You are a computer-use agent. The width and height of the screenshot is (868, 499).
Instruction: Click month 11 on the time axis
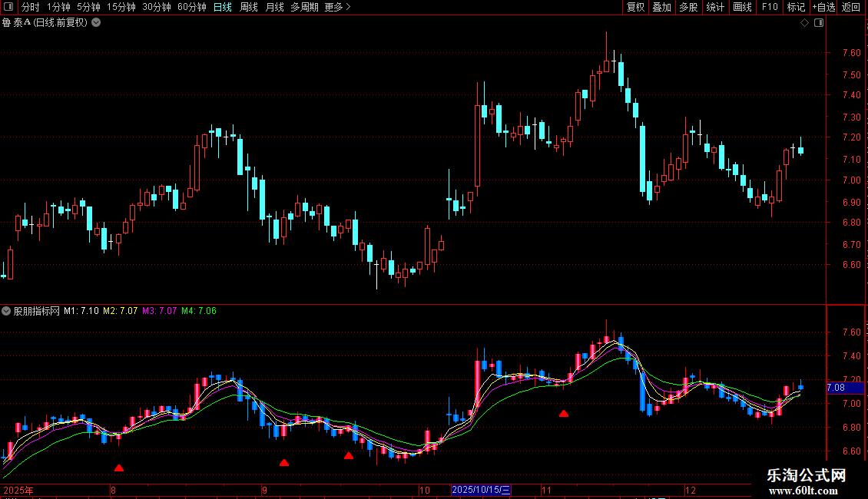tap(546, 490)
